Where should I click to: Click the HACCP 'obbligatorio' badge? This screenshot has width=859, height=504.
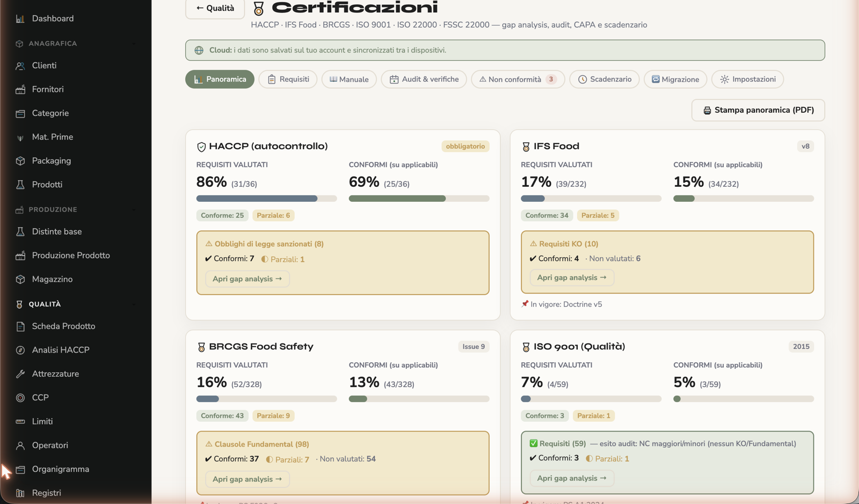465,147
